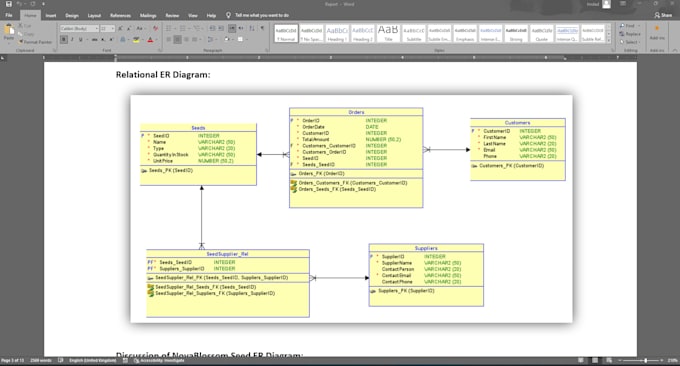
Task: Switch to the Insert tab
Action: coord(51,16)
